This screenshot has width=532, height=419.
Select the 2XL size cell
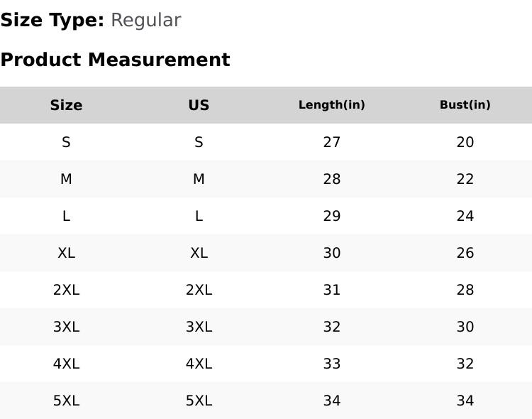(x=66, y=290)
